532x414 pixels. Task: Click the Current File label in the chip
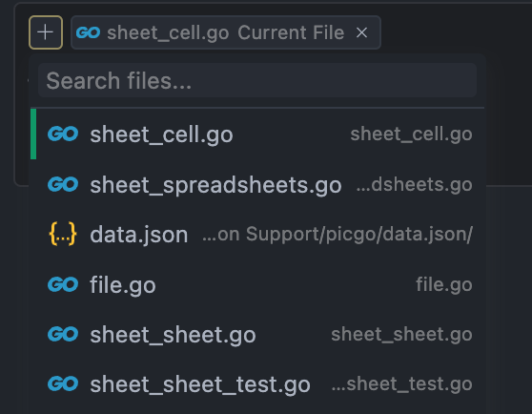coord(291,32)
